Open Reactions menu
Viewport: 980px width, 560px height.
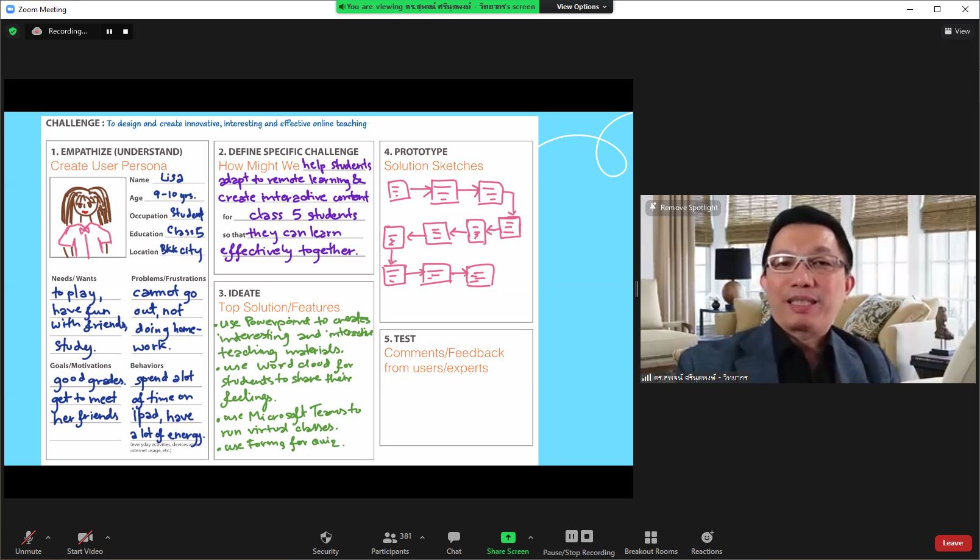coord(706,542)
